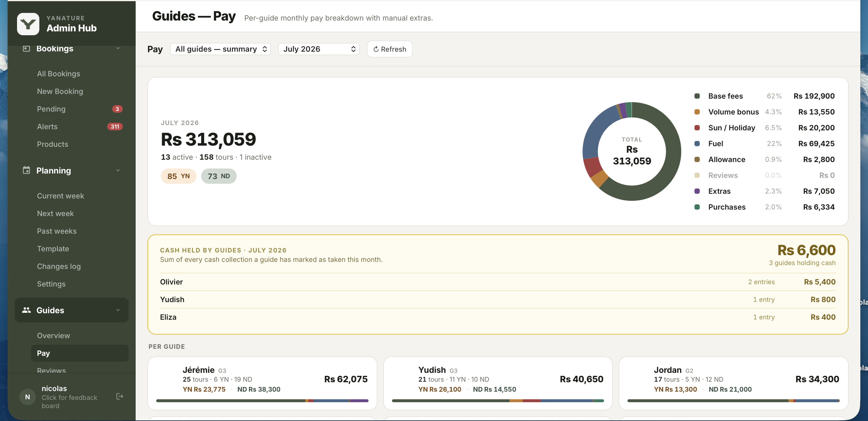Click the Planning calendar icon

coord(26,170)
